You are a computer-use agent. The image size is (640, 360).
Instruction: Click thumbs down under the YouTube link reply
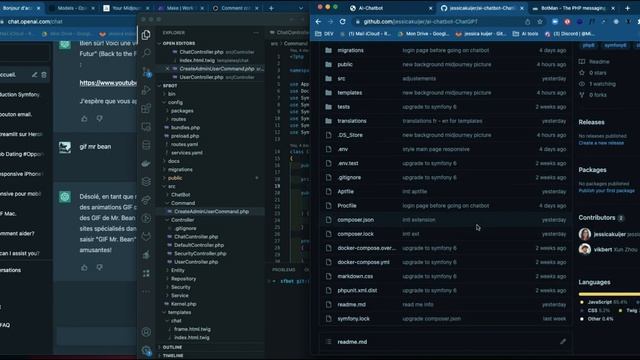point(100,118)
